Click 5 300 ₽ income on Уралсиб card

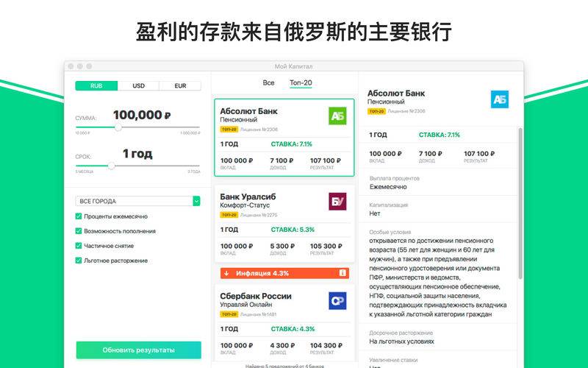pos(282,246)
